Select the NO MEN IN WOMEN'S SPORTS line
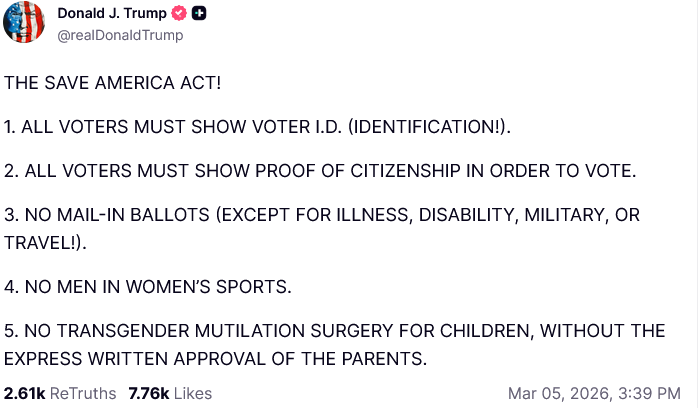Viewport: 698px width, 408px height. pyautogui.click(x=148, y=287)
